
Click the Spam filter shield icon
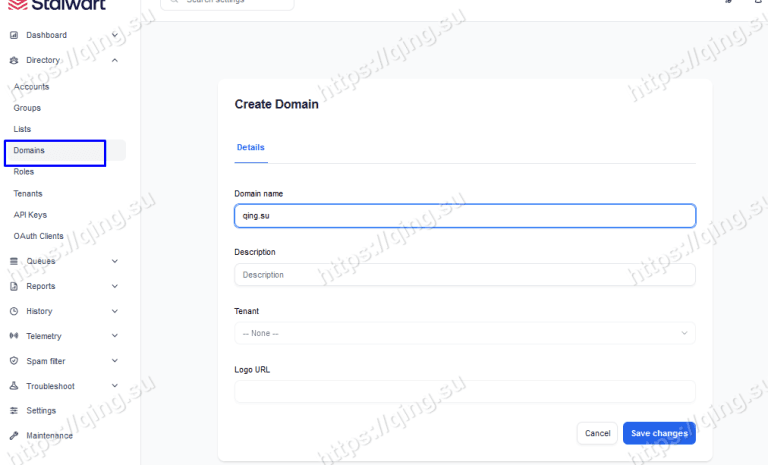[x=14, y=361]
